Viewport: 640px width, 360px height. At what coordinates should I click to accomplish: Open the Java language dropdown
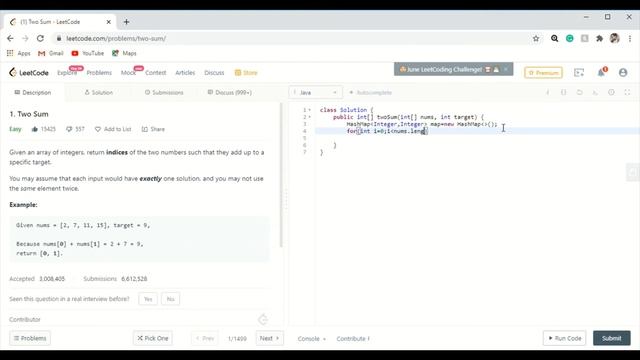click(316, 93)
